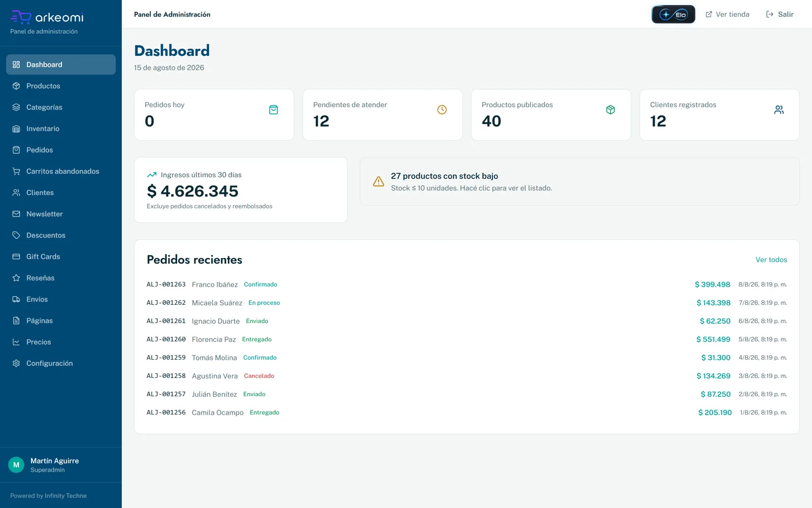The image size is (812, 508).
Task: Click customer name Ignacio Duarte
Action: pos(216,321)
